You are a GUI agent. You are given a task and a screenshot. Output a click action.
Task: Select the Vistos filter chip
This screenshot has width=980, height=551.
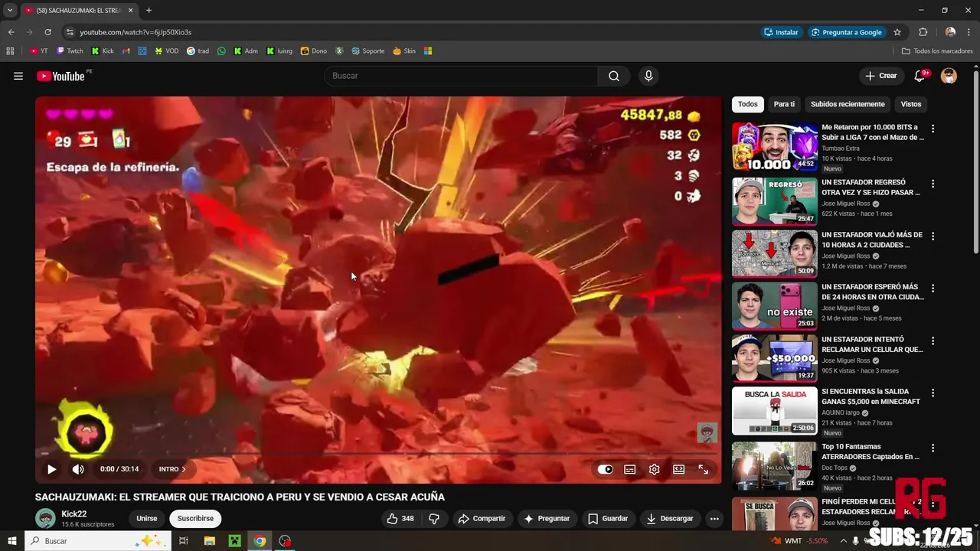tap(911, 104)
